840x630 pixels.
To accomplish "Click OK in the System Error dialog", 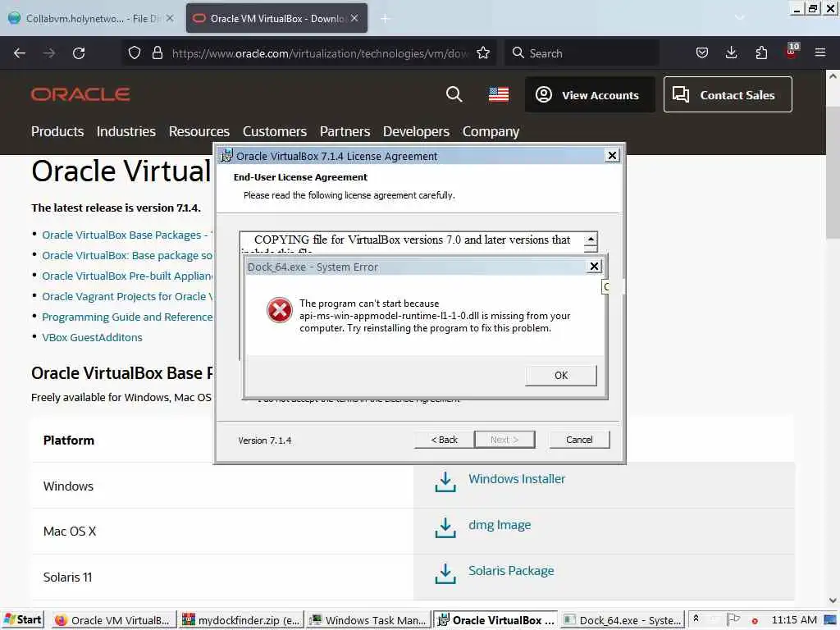I will 560,376.
